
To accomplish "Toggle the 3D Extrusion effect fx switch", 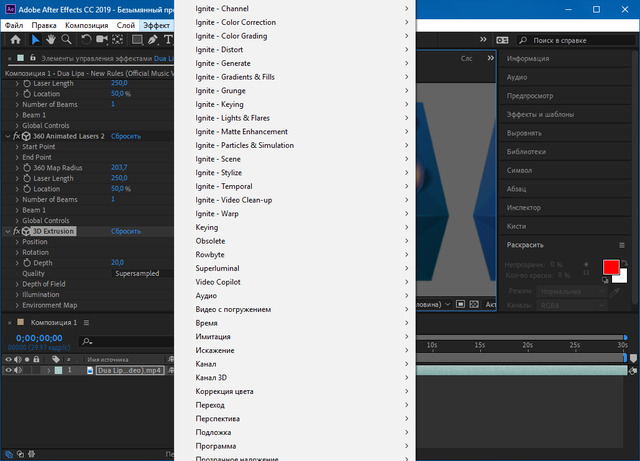I will (x=16, y=231).
